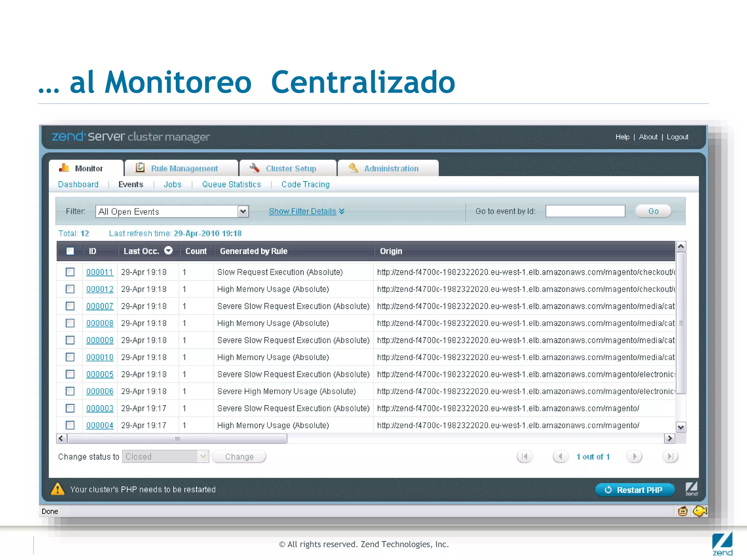Click the warning triangle icon
Image resolution: width=747 pixels, height=560 pixels.
click(58, 489)
